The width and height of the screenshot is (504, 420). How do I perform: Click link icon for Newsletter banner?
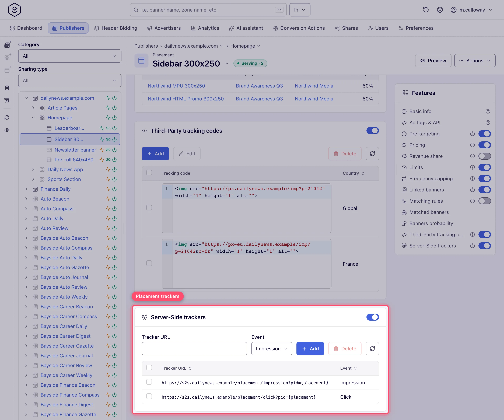pos(108,150)
